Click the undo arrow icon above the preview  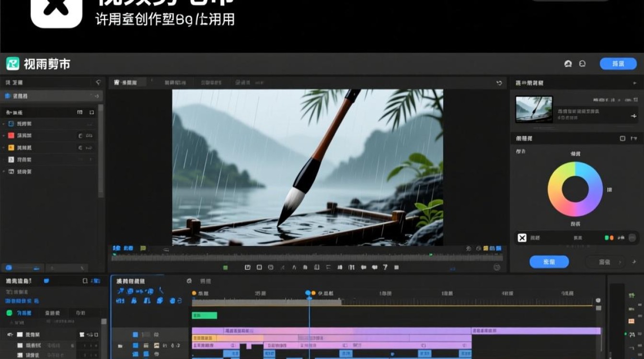coord(499,83)
